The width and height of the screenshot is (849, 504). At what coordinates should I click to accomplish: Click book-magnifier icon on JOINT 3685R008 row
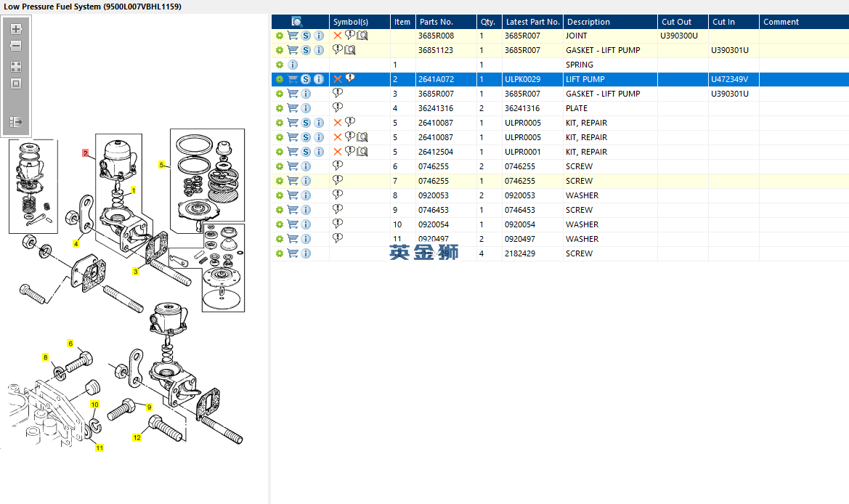point(362,36)
